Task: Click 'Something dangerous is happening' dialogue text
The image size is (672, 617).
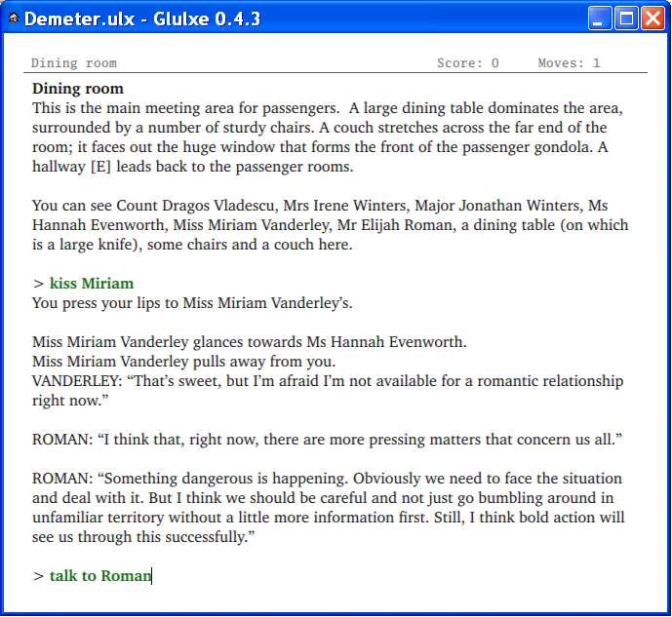Action: click(223, 479)
